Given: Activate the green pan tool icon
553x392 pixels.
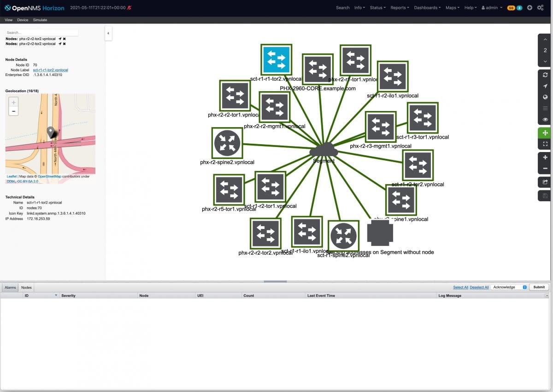Looking at the screenshot, I should click(545, 133).
